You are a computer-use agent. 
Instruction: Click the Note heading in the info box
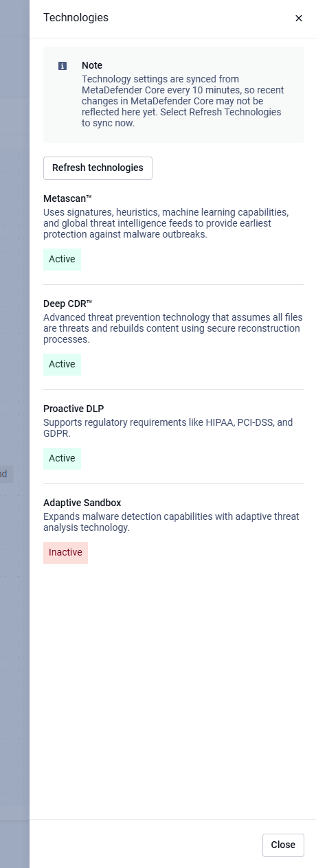(92, 65)
